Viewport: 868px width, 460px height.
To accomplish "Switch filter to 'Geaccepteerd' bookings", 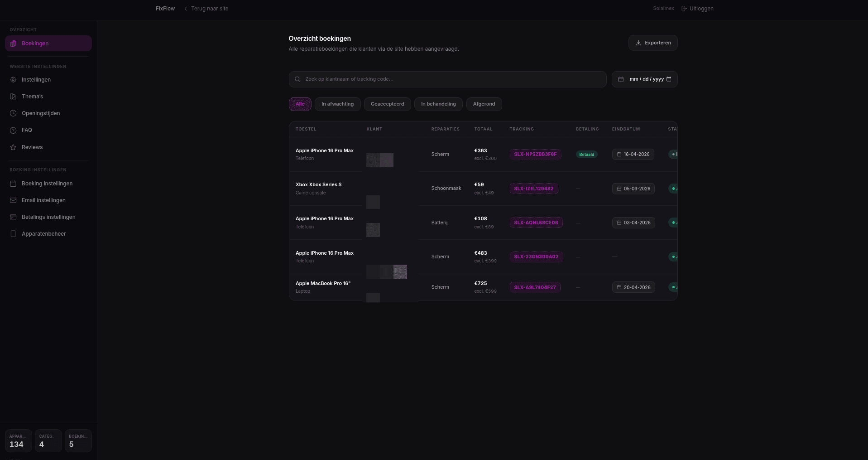I will point(387,104).
